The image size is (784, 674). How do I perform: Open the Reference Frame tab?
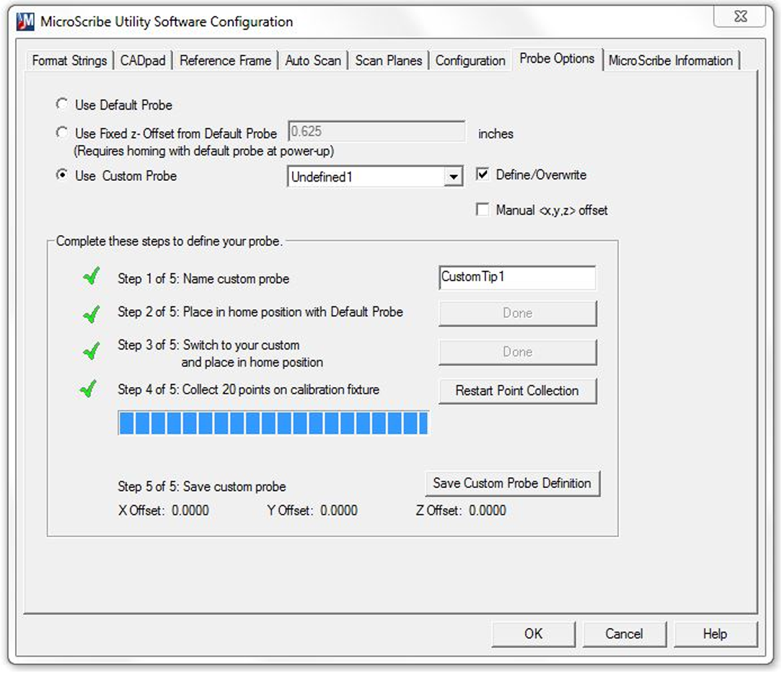click(x=225, y=61)
